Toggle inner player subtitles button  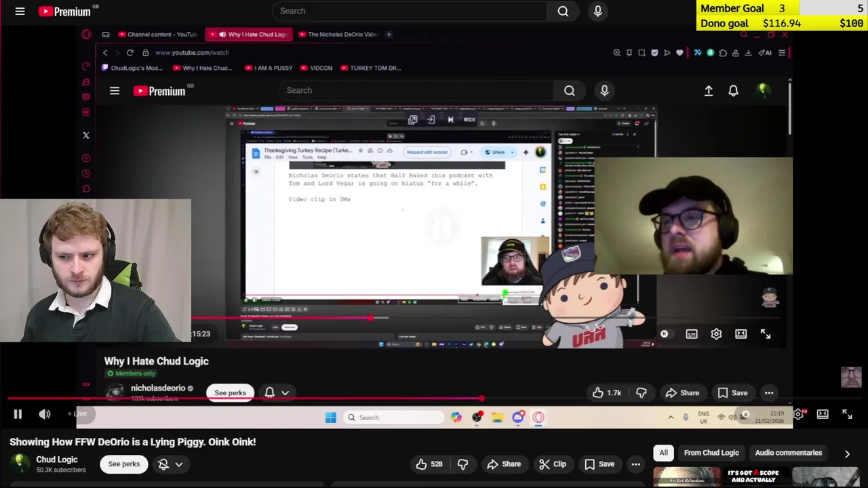point(692,334)
